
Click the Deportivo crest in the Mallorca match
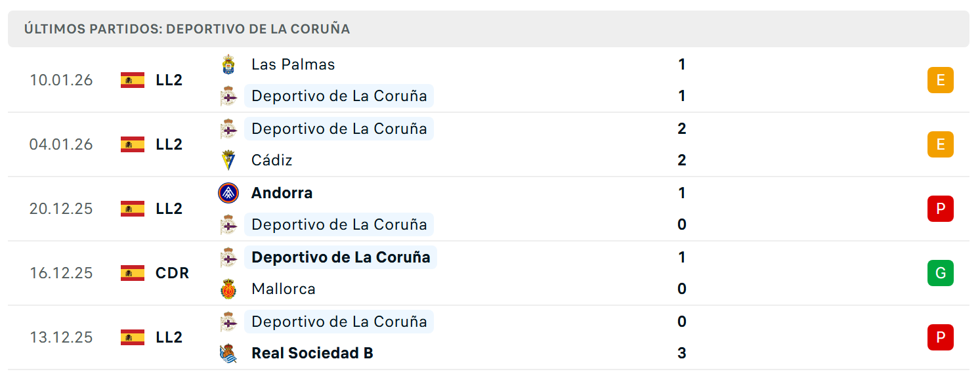(228, 257)
